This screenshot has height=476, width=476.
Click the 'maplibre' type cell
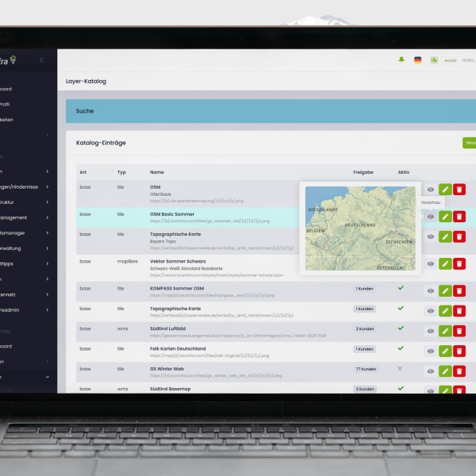pyautogui.click(x=128, y=261)
